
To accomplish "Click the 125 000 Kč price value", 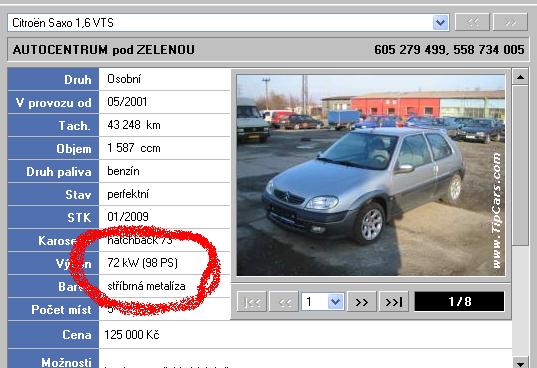I will point(132,335).
